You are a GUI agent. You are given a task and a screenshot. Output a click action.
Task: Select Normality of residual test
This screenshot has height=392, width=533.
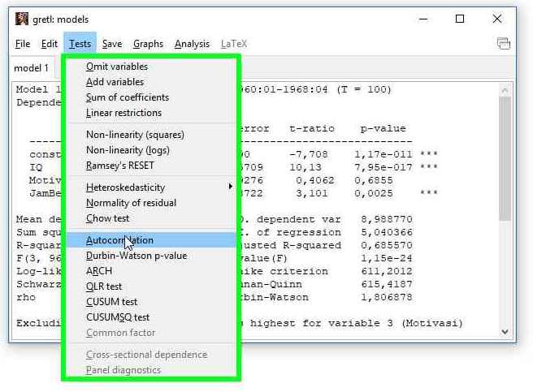pos(131,203)
